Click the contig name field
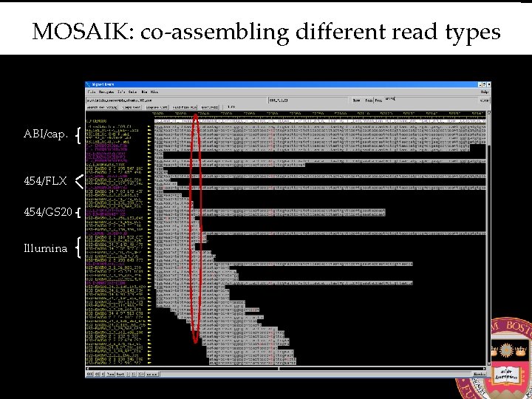Image resolution: width=532 pixels, height=399 pixels. pos(308,100)
